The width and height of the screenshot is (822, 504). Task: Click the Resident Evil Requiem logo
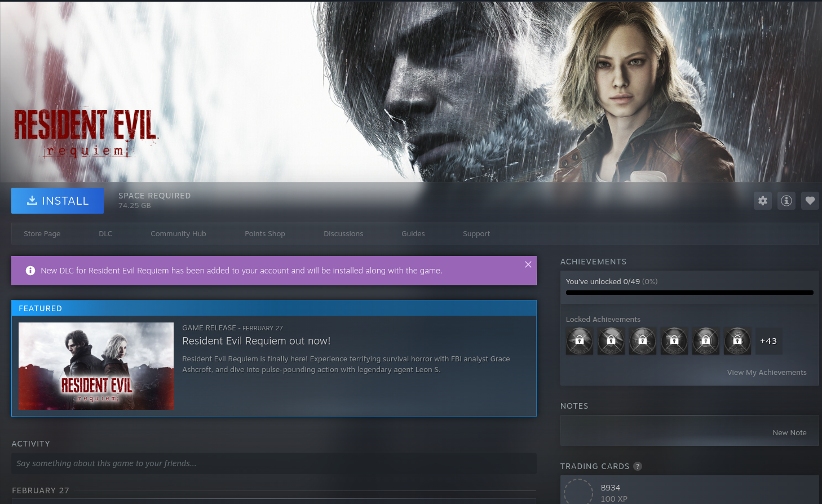[x=86, y=134]
